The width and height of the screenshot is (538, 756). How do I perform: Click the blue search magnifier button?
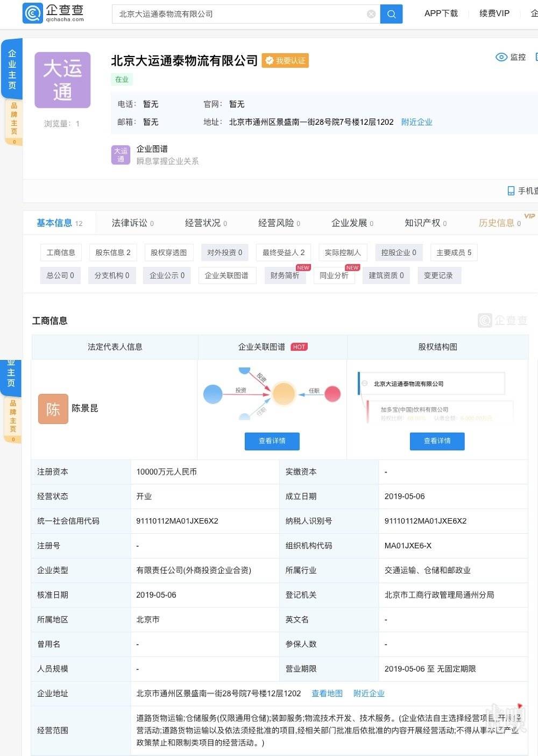pos(391,14)
